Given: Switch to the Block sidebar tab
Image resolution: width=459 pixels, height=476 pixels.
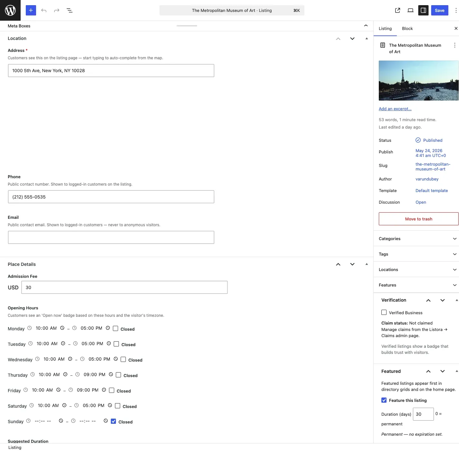Looking at the screenshot, I should [407, 28].
